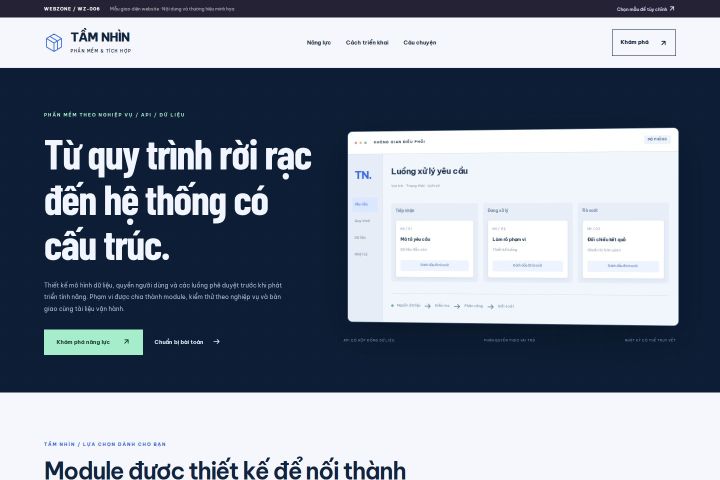This screenshot has width=720, height=480.
Task: Open the Năng lực menu item
Action: [x=319, y=43]
